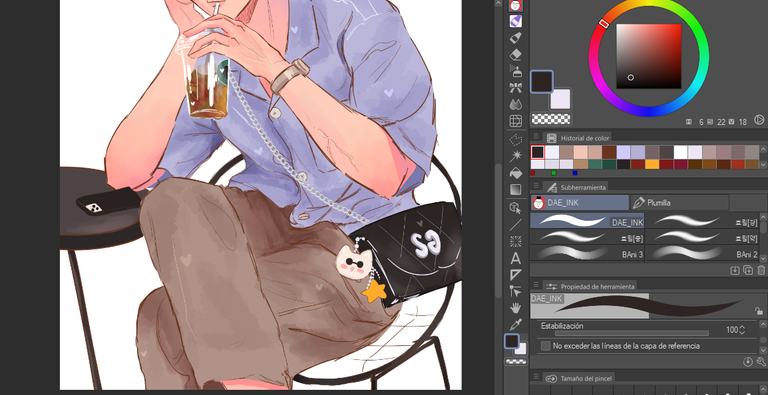
Task: Click the canvas vertical scrollbar
Action: point(498,230)
